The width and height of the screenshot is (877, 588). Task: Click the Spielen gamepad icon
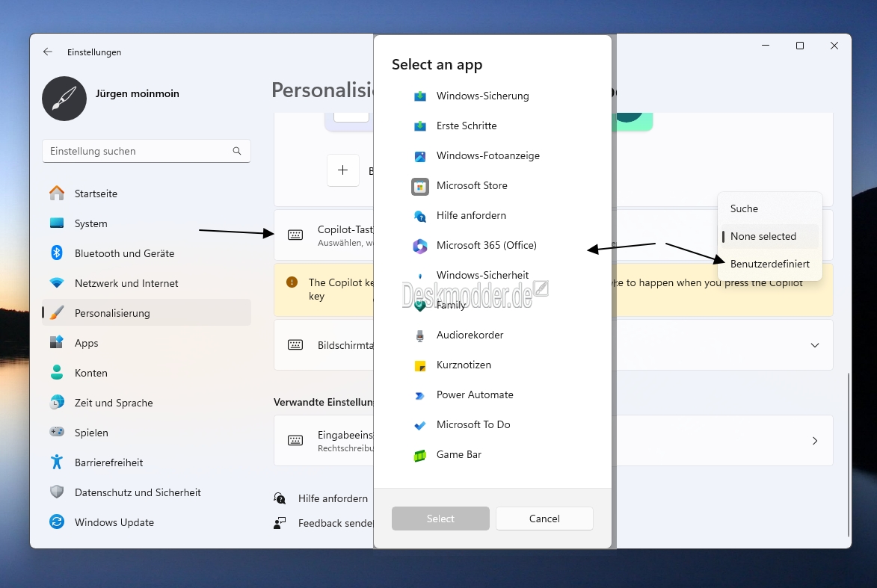[57, 432]
